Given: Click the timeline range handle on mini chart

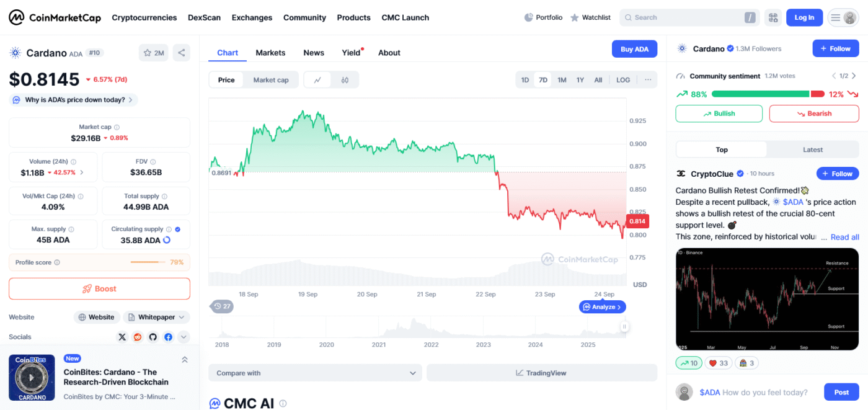Looking at the screenshot, I should pos(624,326).
